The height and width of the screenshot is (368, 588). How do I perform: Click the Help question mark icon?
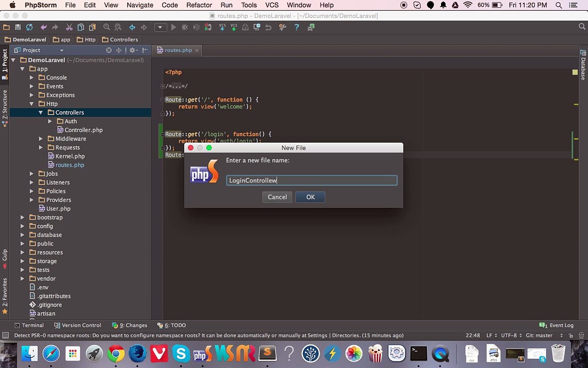click(x=296, y=27)
